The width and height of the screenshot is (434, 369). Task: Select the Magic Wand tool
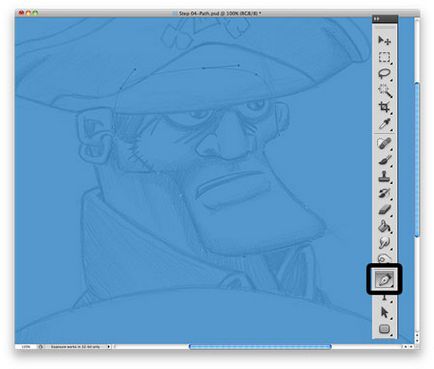(384, 90)
